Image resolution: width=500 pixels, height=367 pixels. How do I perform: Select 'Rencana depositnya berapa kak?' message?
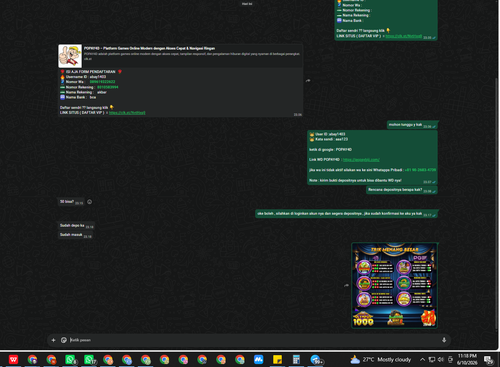click(x=402, y=190)
